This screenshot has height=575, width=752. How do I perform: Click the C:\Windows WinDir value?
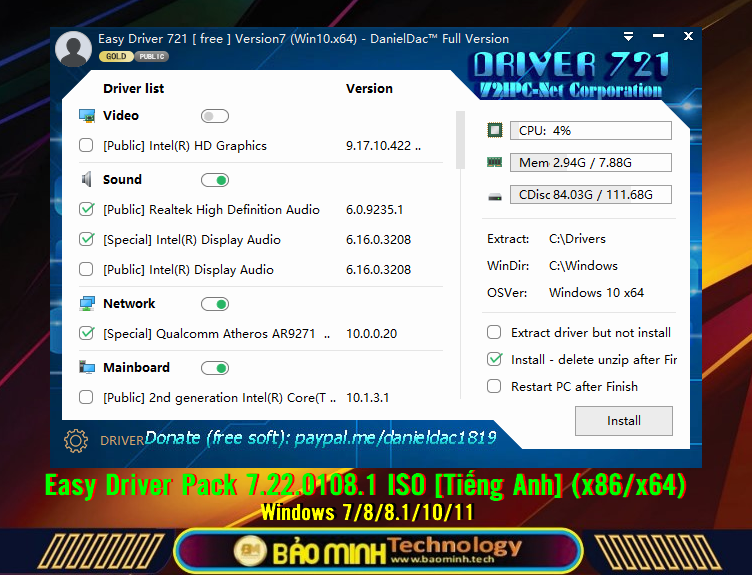coord(583,266)
